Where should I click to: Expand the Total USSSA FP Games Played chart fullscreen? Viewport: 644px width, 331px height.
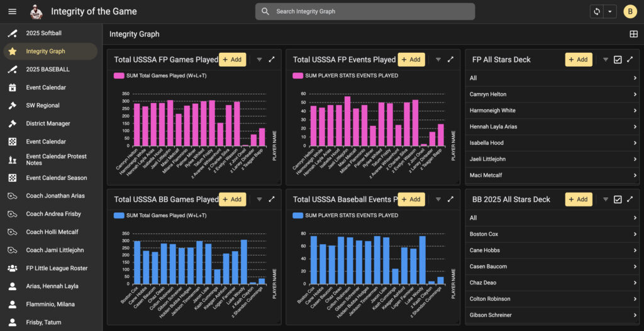click(x=272, y=60)
